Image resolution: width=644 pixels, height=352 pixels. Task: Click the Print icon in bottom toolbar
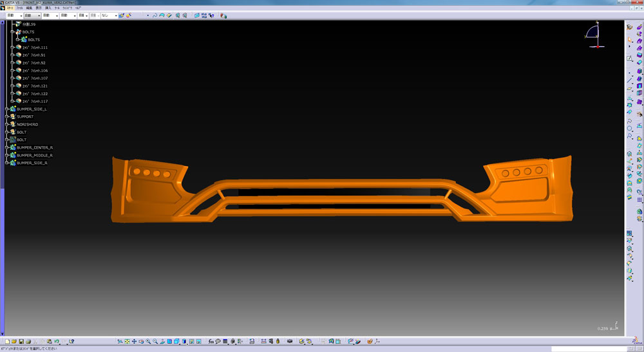[28, 341]
